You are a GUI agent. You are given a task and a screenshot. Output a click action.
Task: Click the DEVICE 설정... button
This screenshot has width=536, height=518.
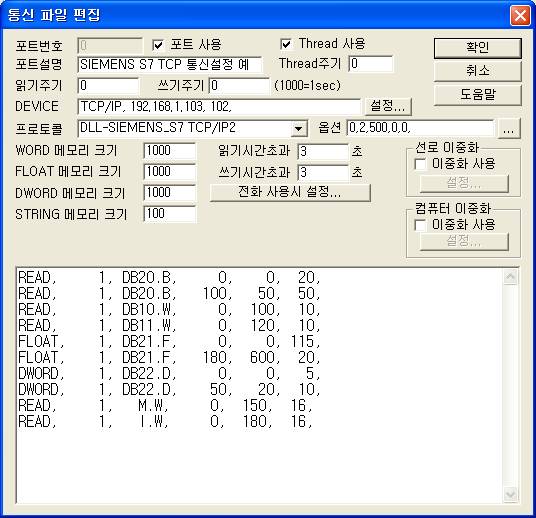coord(388,106)
